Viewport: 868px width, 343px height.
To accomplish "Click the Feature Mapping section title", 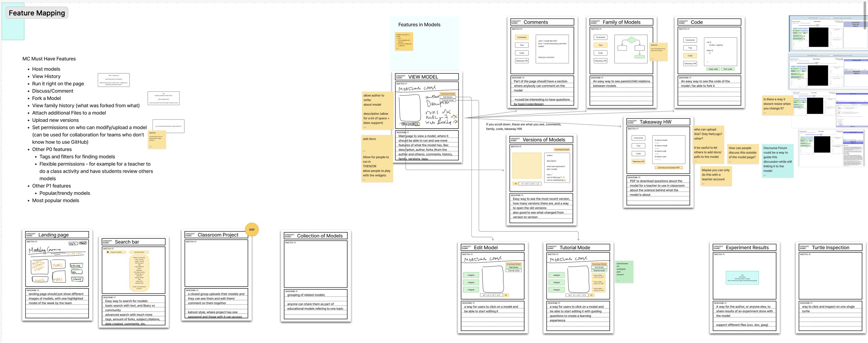I will [x=37, y=13].
